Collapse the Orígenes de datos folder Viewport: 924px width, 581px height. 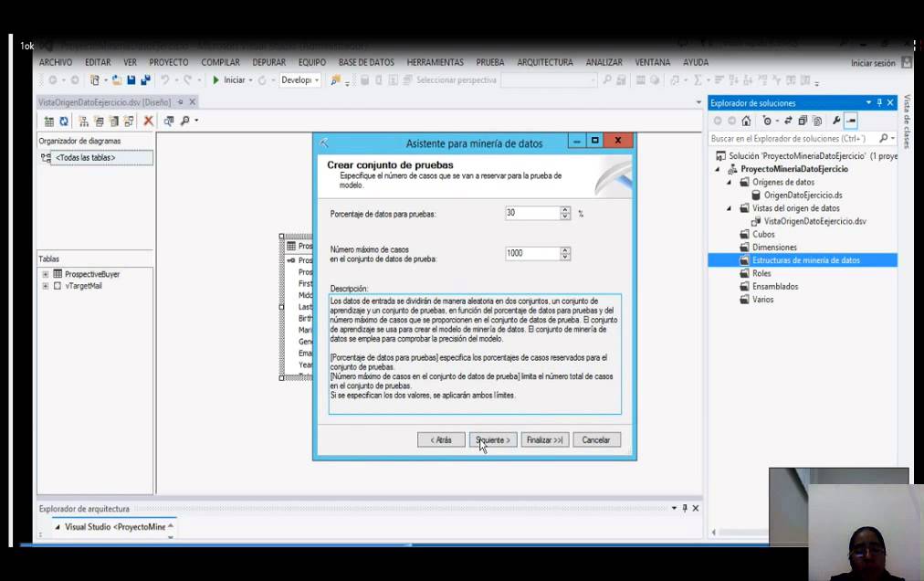pos(729,183)
